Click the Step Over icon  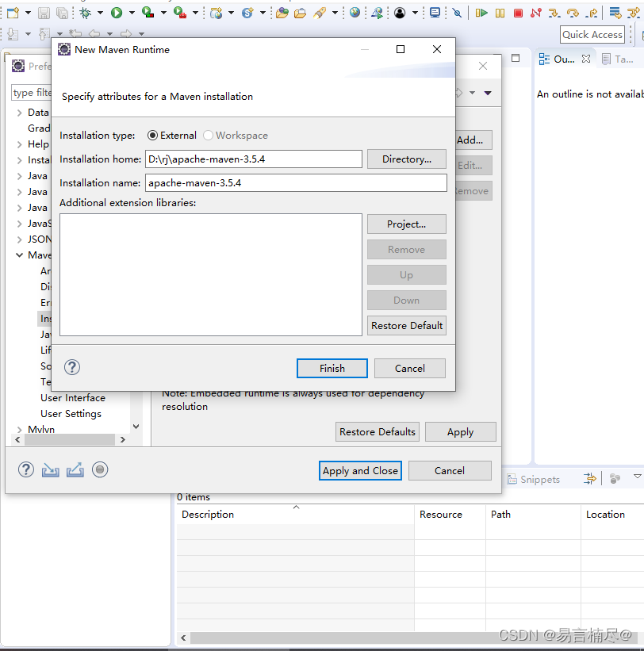point(573,13)
